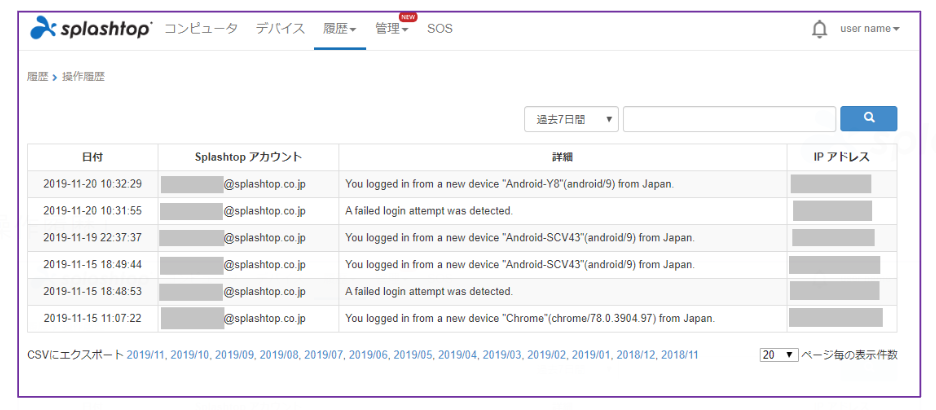Export CSV for 2018/11

click(x=679, y=354)
